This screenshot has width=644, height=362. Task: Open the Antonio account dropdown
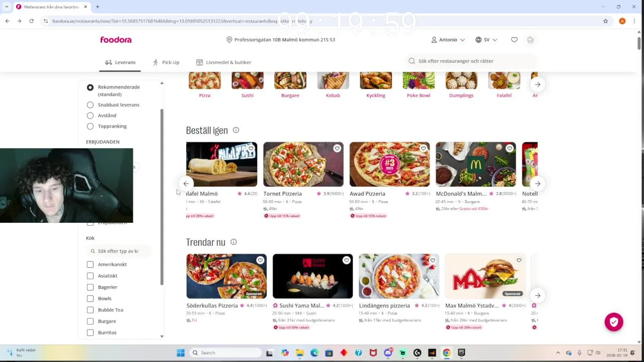click(448, 40)
